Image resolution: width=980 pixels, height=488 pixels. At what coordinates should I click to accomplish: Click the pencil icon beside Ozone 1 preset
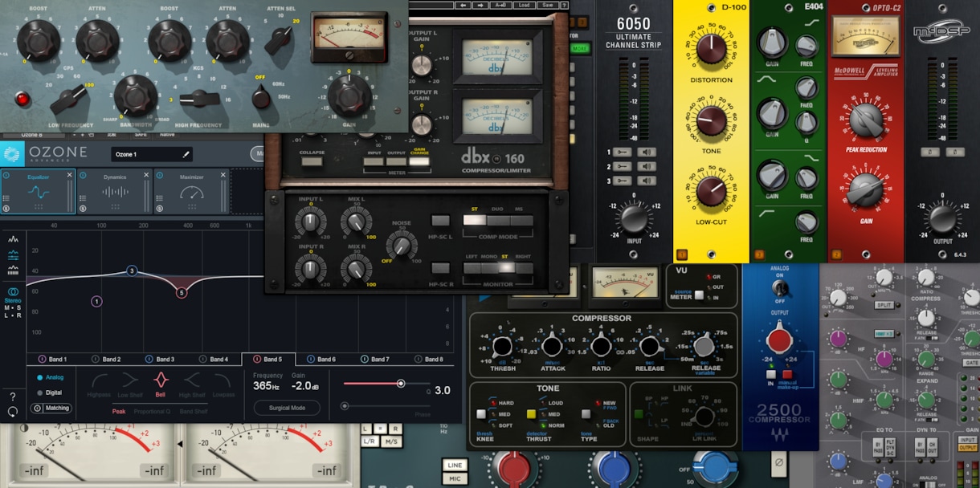tap(186, 154)
